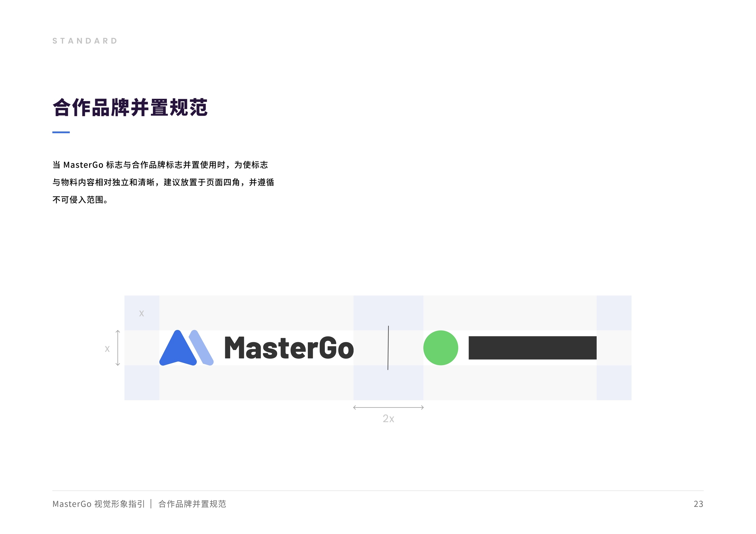Click footer text 合作品牌并置规范
Screen dimensions: 756x534
coord(192,504)
